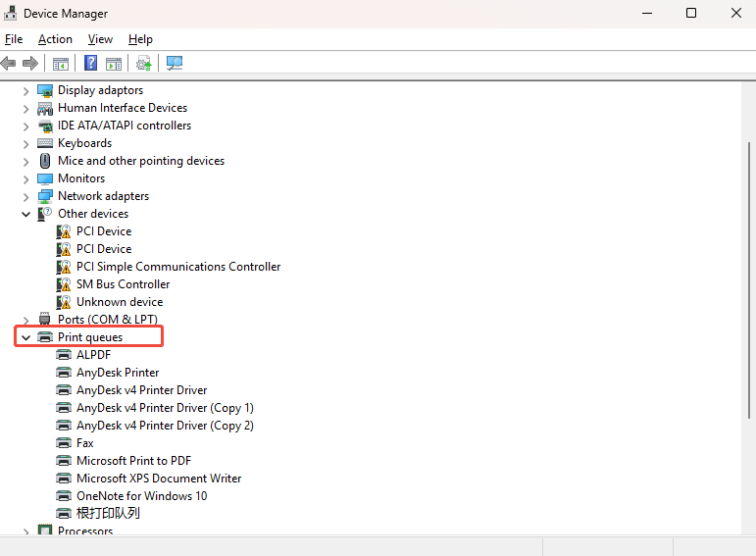Click the Human Interface Devices icon
756x556 pixels.
[x=45, y=108]
